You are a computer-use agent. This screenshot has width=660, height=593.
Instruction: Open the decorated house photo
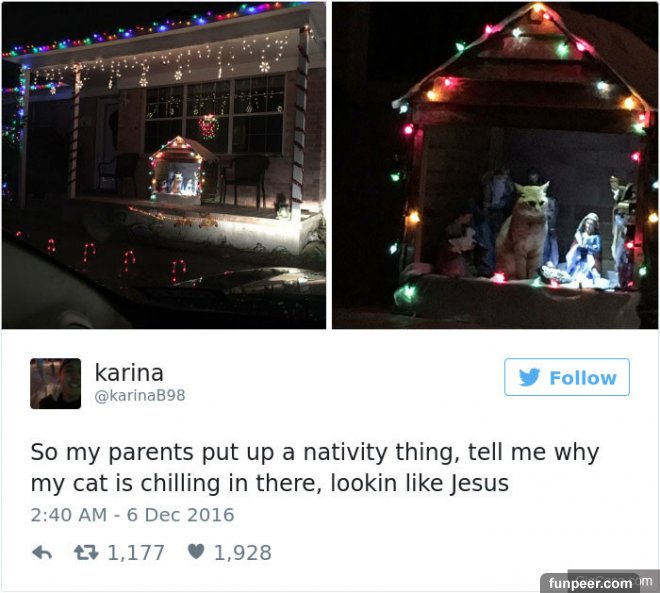tap(164, 165)
